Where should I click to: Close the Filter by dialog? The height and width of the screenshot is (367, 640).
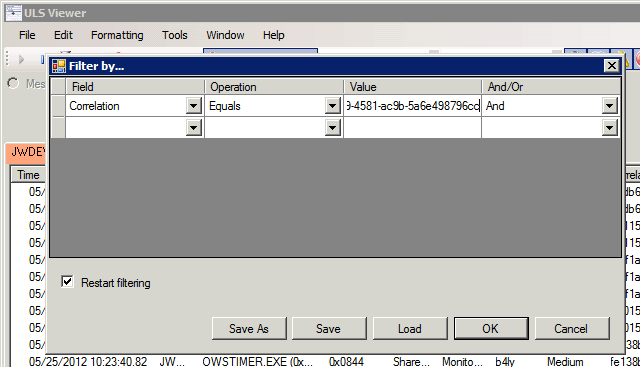[x=611, y=66]
